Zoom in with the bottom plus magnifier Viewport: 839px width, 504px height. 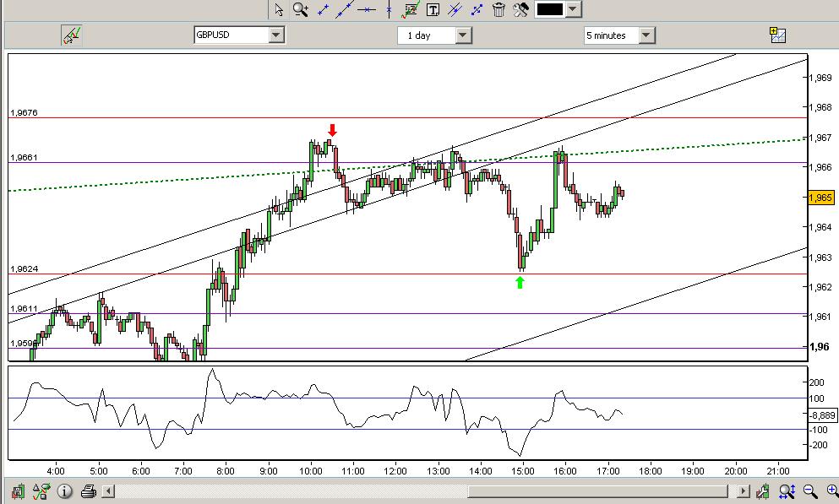coord(832,490)
